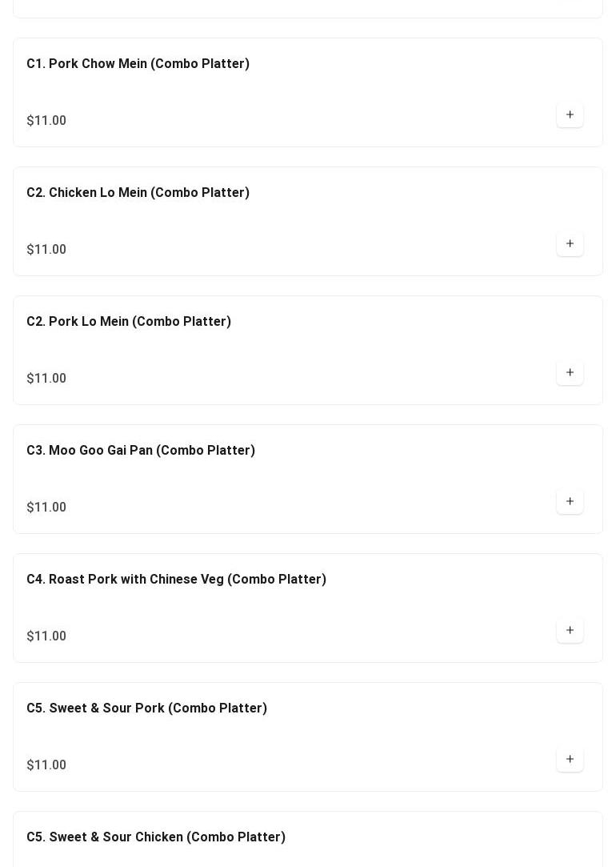Open C5. Sweet & Sour Chicken item

pyautogui.click(x=156, y=837)
